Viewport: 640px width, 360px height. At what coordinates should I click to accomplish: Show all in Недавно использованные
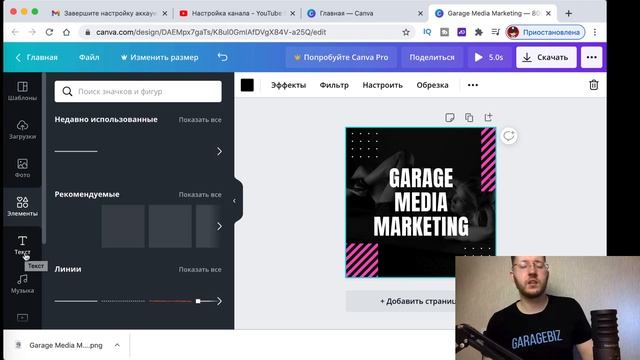pyautogui.click(x=200, y=120)
